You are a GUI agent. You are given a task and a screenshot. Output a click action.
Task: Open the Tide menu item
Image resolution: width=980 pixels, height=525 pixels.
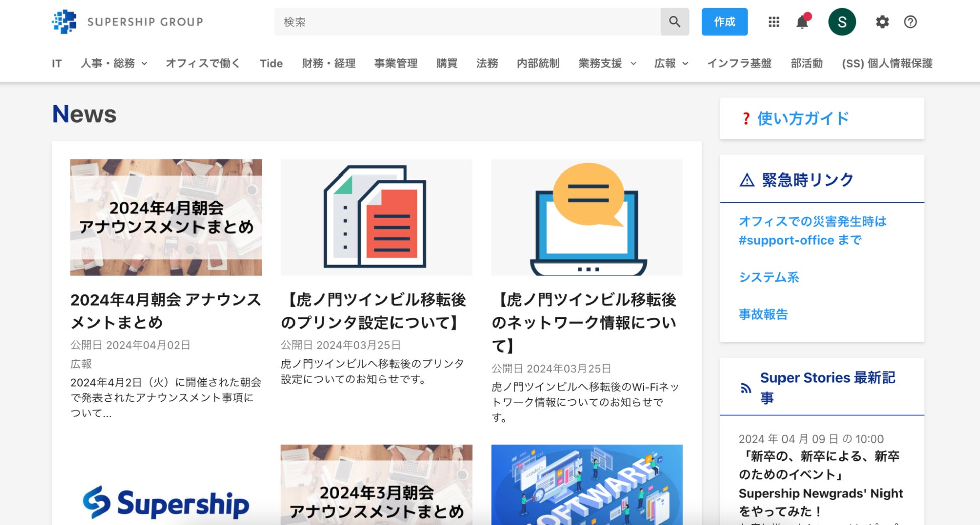pyautogui.click(x=271, y=63)
